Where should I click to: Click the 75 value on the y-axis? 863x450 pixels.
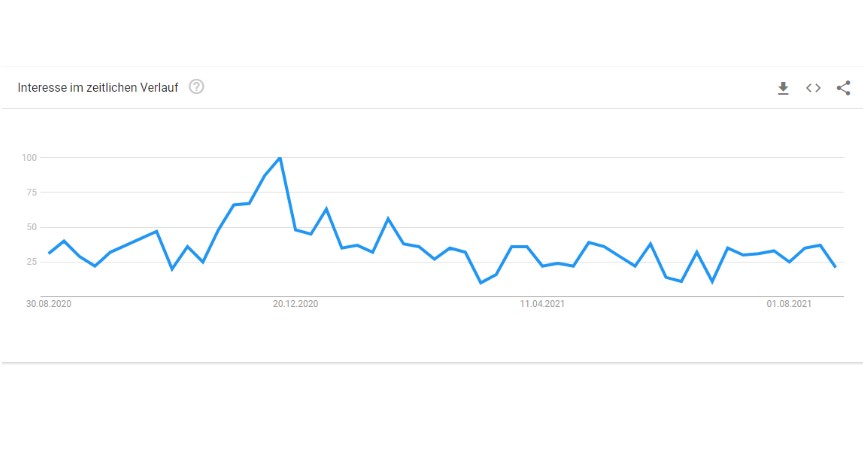coord(30,192)
